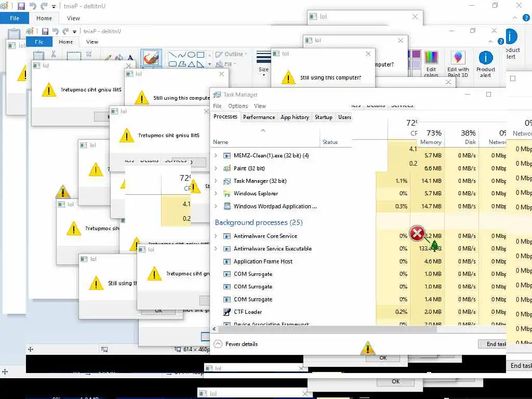The image size is (532, 399).
Task: Click the dashed rectangle Select tool
Action: pos(74,56)
